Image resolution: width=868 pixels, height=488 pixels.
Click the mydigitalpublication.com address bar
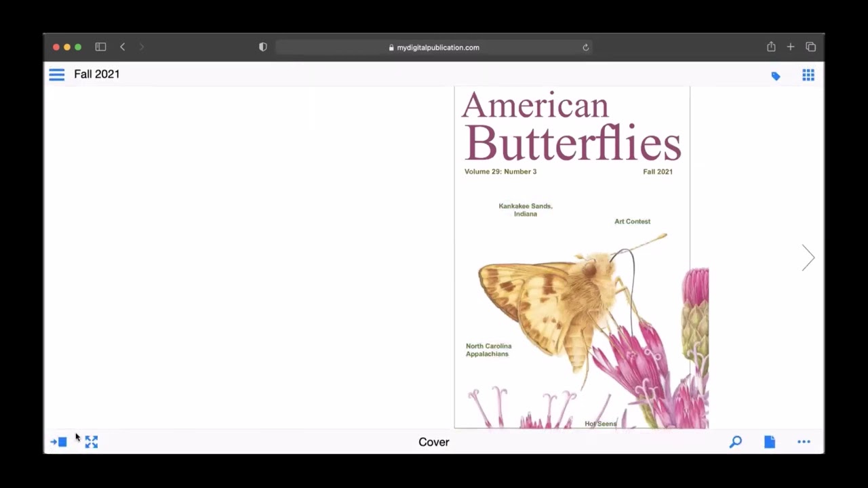coord(434,47)
